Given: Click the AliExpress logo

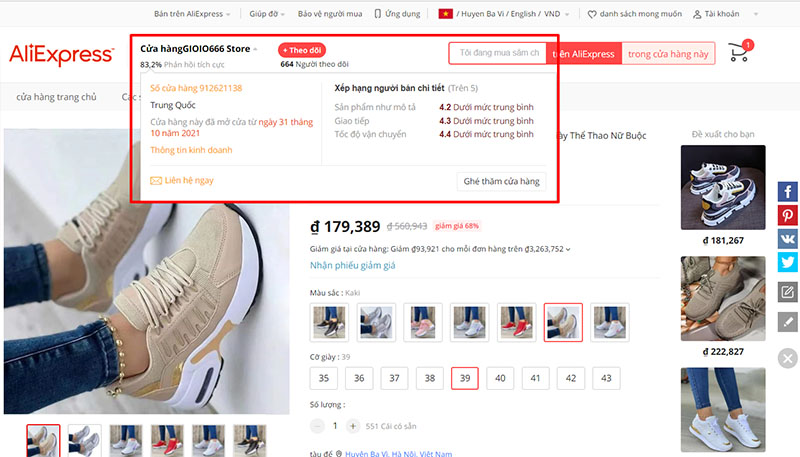Looking at the screenshot, I should click(x=61, y=54).
